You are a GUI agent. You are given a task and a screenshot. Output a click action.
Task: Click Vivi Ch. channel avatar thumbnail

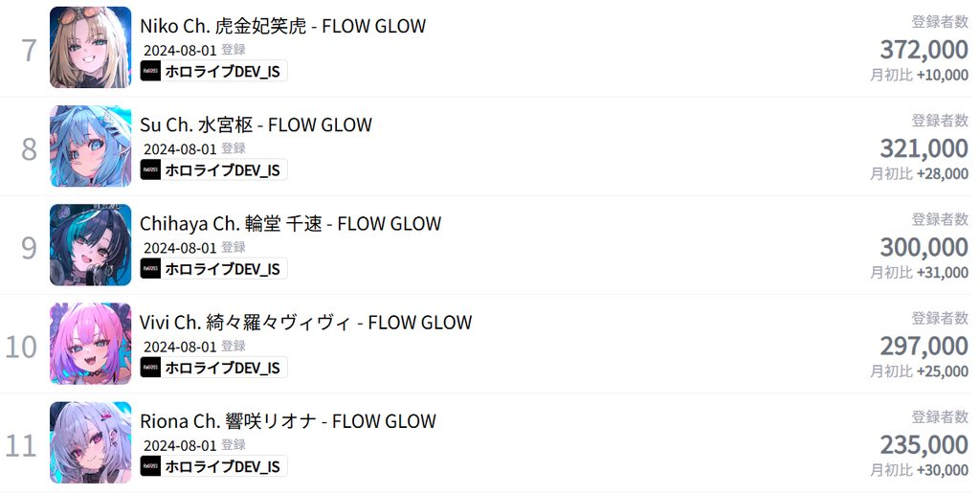pyautogui.click(x=90, y=344)
